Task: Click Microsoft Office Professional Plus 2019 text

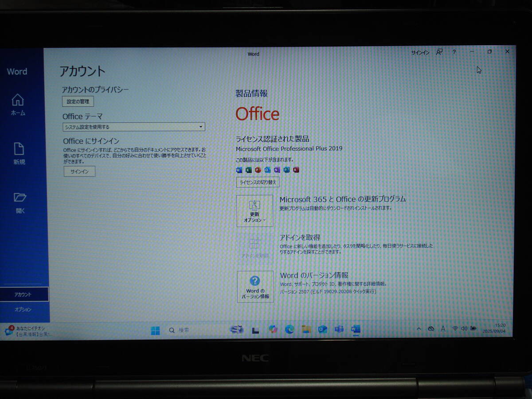Action: pyautogui.click(x=289, y=149)
